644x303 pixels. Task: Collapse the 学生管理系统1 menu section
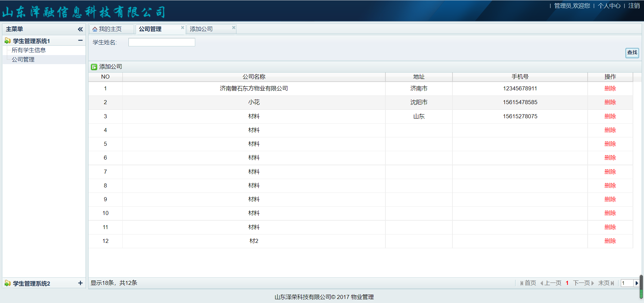80,41
